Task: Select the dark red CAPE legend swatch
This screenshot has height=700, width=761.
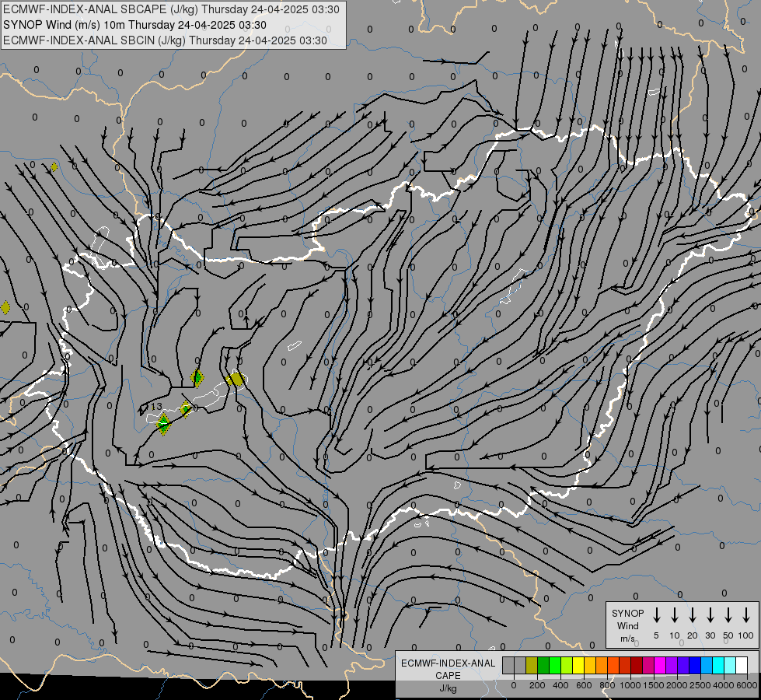Action: point(637,665)
